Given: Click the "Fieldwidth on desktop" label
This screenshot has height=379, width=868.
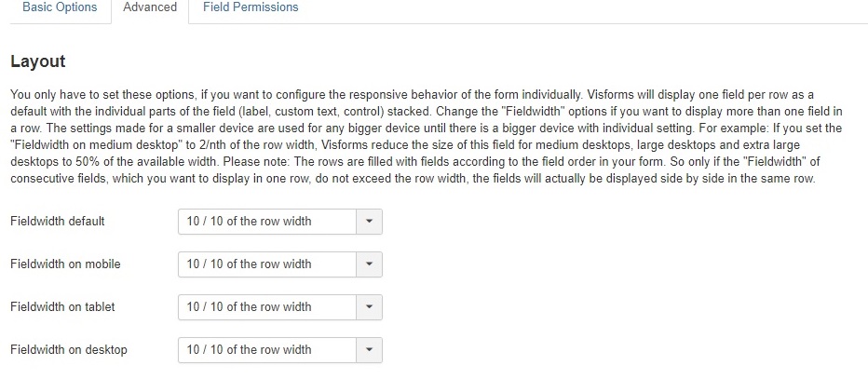Looking at the screenshot, I should [69, 350].
